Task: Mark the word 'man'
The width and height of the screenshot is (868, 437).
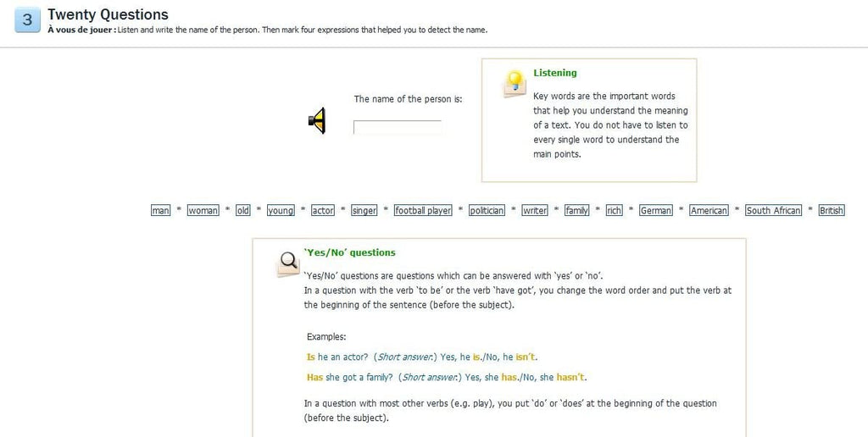Action: [x=160, y=210]
